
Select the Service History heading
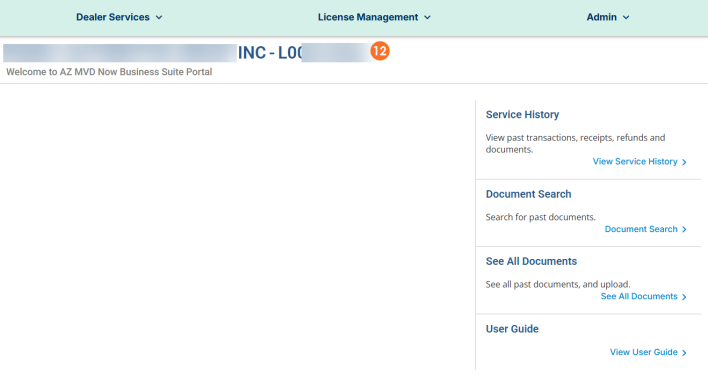point(522,115)
